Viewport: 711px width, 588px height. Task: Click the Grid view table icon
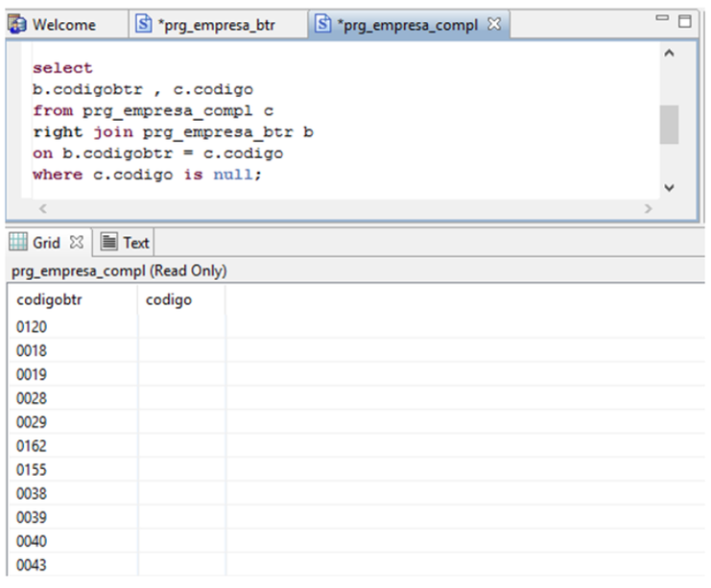coord(18,243)
